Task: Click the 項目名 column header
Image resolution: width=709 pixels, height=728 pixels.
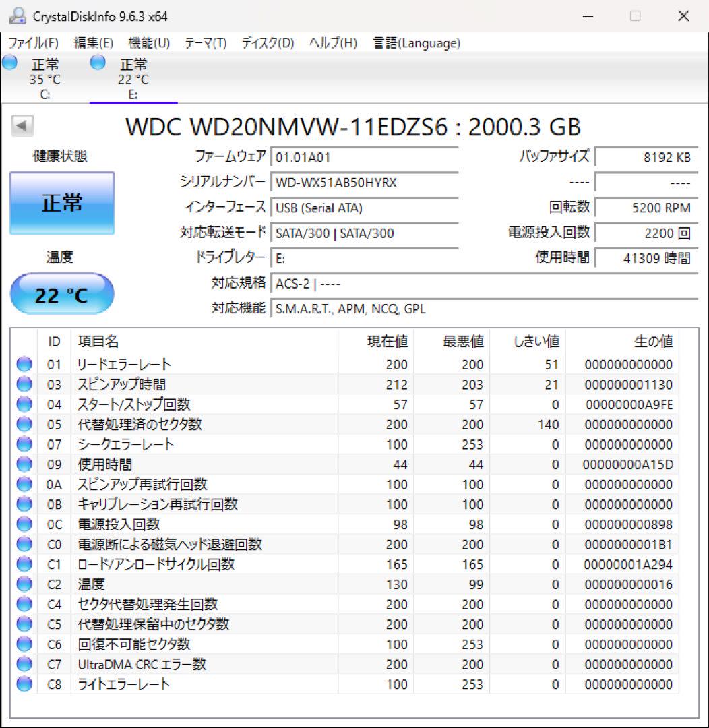Action: (x=204, y=341)
